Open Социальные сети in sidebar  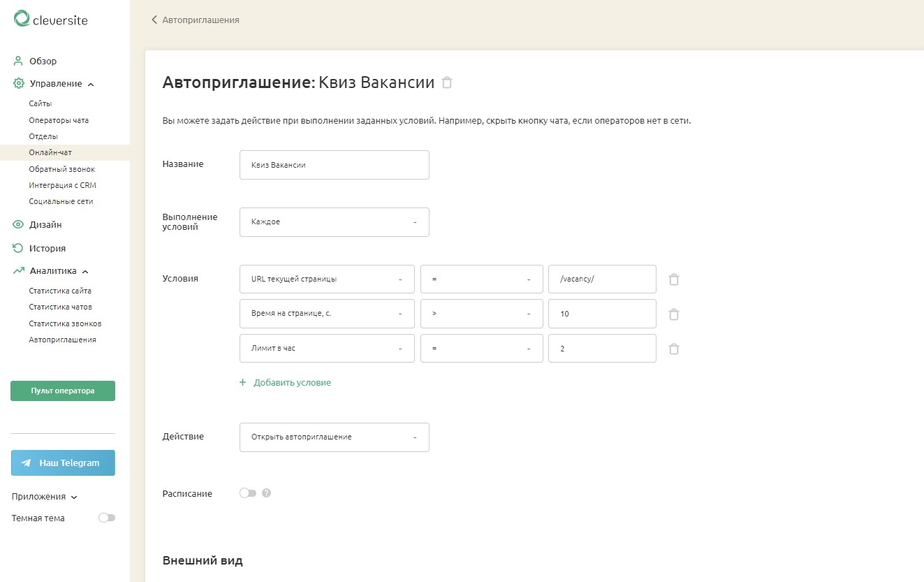point(61,201)
